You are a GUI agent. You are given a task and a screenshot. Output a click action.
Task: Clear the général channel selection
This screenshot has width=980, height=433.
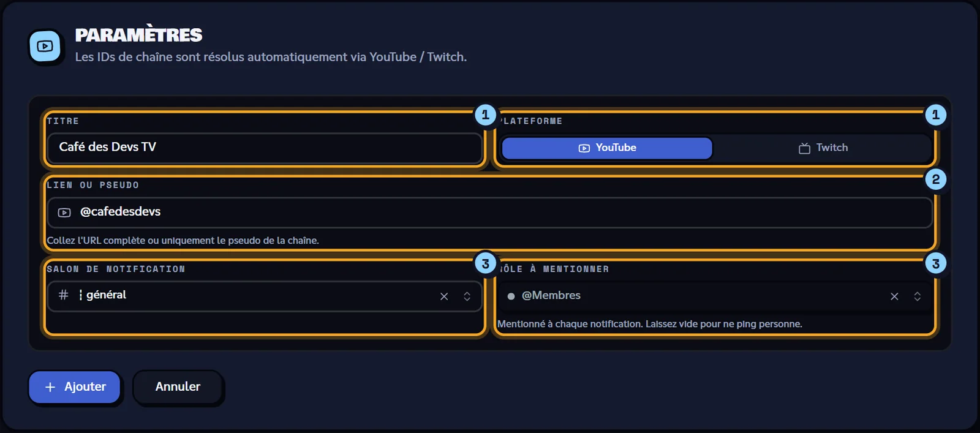(x=444, y=296)
